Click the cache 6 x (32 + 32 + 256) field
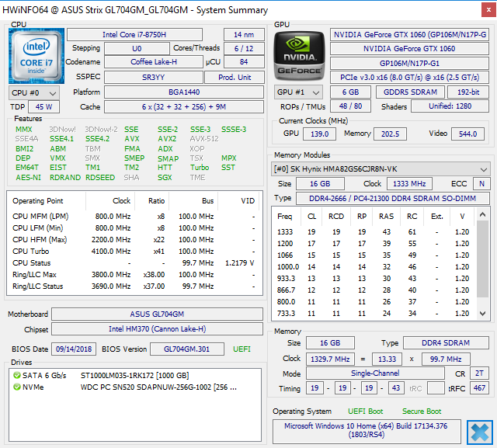 click(184, 107)
